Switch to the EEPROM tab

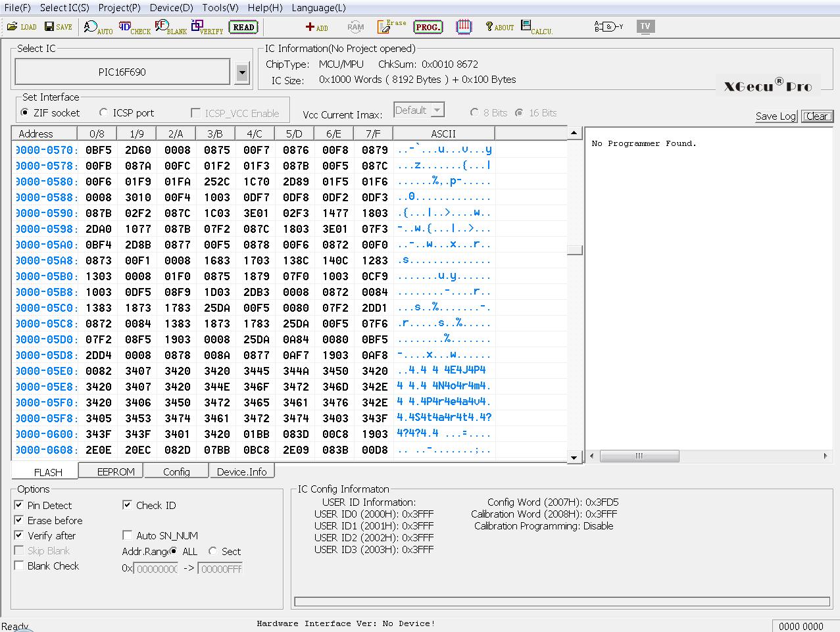pos(116,472)
